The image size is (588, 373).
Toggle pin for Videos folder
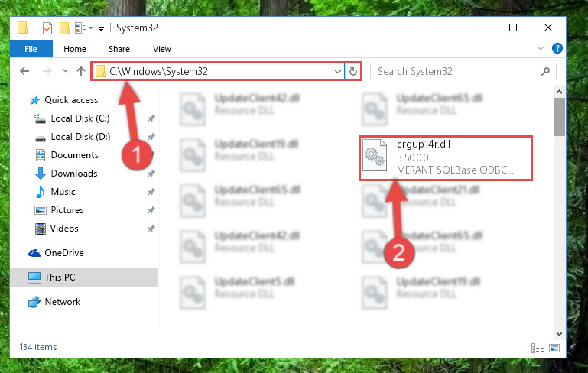[x=151, y=229]
